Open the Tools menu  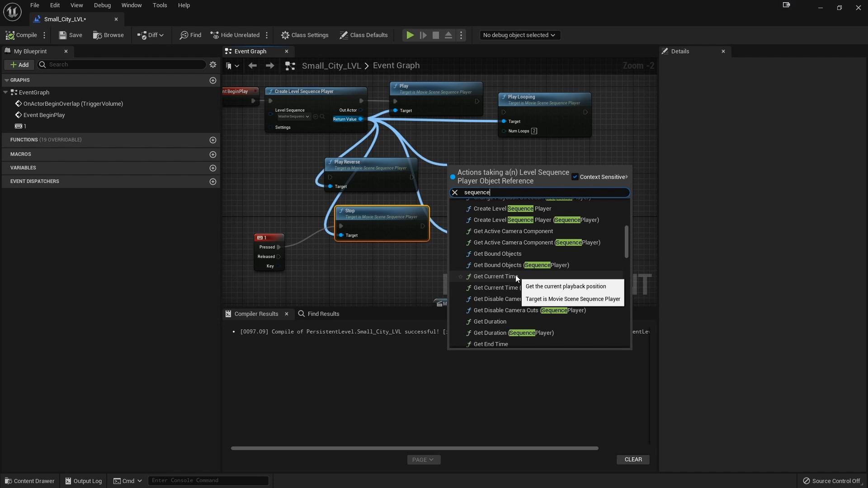(x=160, y=5)
